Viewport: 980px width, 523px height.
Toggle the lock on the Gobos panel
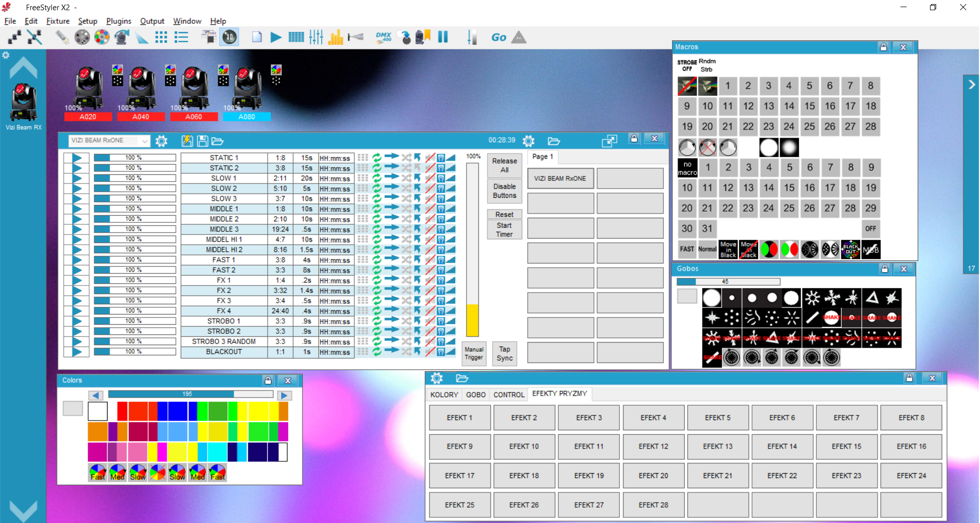[x=885, y=269]
